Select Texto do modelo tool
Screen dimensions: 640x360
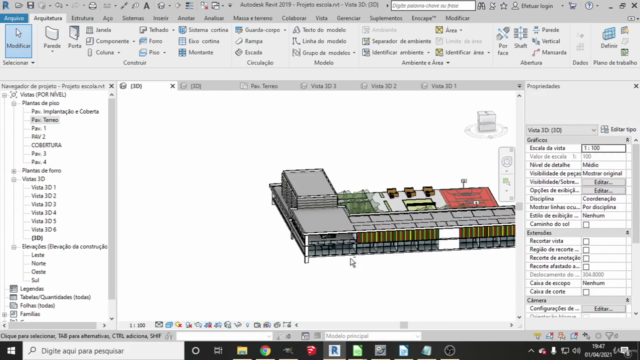pos(319,30)
